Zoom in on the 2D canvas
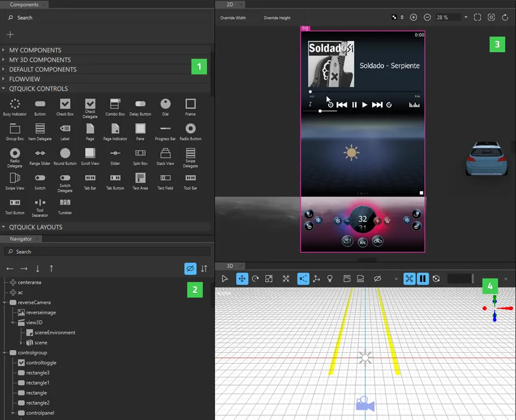 [x=413, y=17]
